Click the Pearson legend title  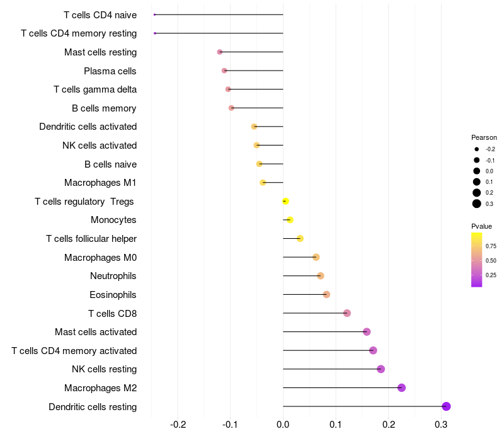484,137
